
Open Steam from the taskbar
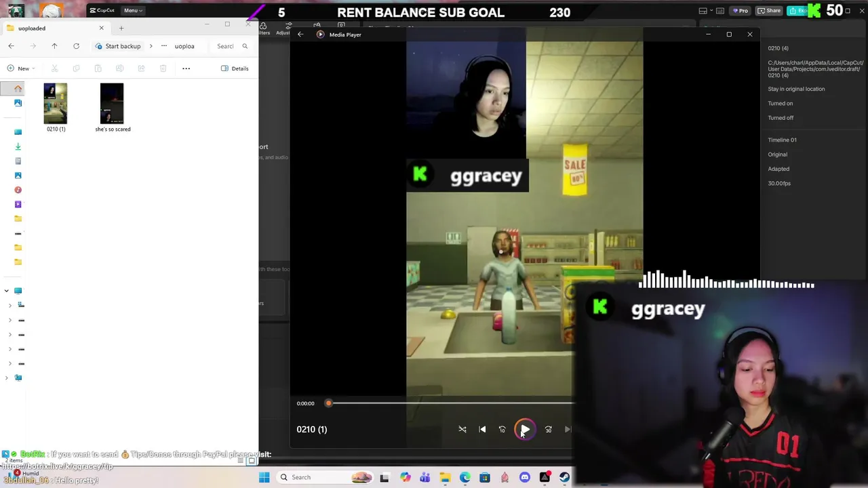[564, 477]
